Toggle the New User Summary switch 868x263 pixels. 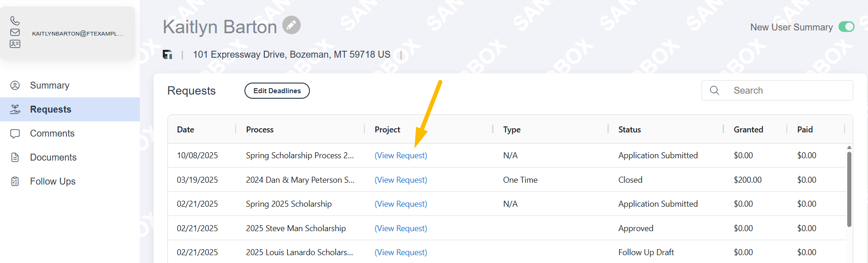click(846, 27)
